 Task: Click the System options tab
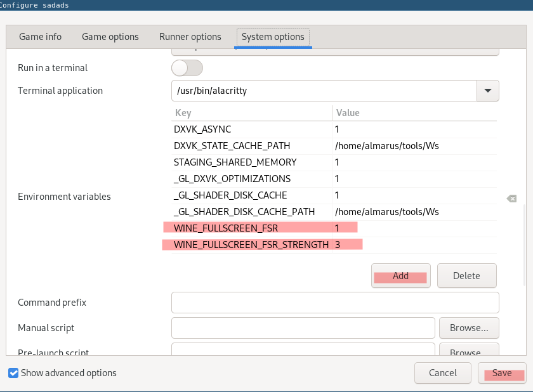[x=273, y=37]
